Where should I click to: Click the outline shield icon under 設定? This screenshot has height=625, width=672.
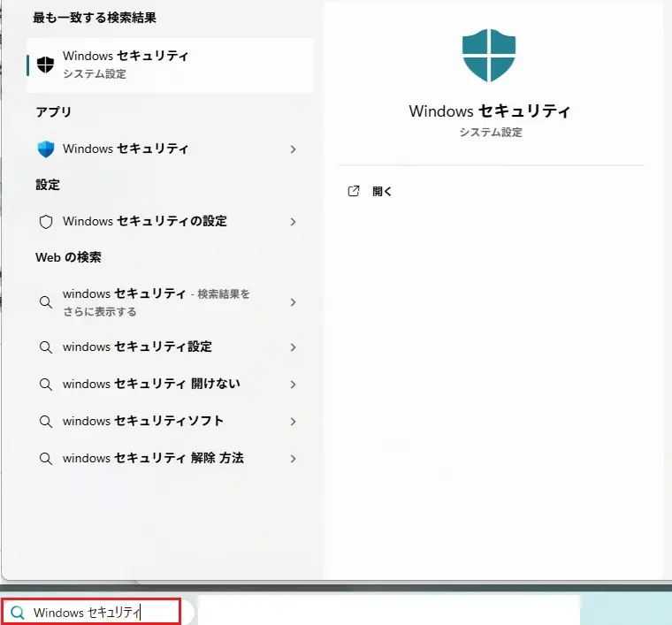point(46,222)
